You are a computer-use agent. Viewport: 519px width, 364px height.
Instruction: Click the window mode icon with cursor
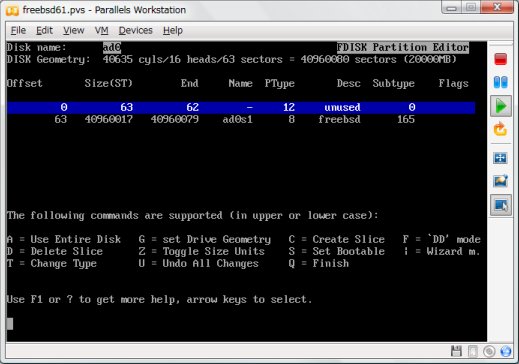pos(500,205)
